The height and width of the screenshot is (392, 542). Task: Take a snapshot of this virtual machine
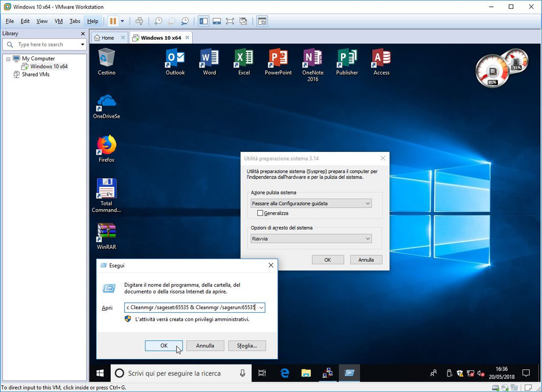tap(158, 21)
